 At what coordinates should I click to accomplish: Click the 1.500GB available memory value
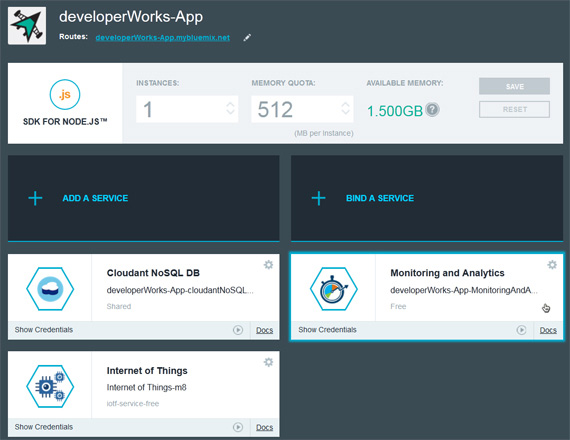click(395, 111)
